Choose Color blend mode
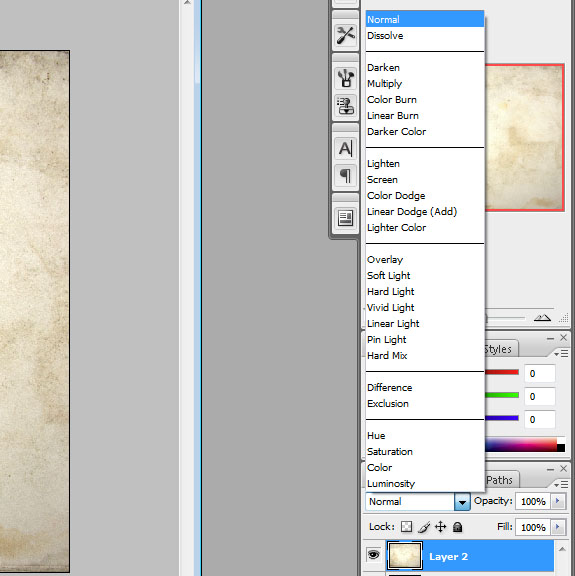 tap(425, 467)
